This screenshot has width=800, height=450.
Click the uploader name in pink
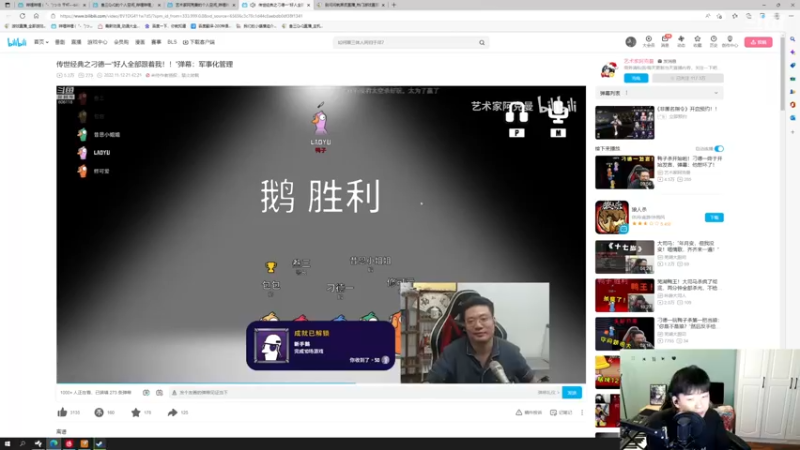tap(639, 61)
